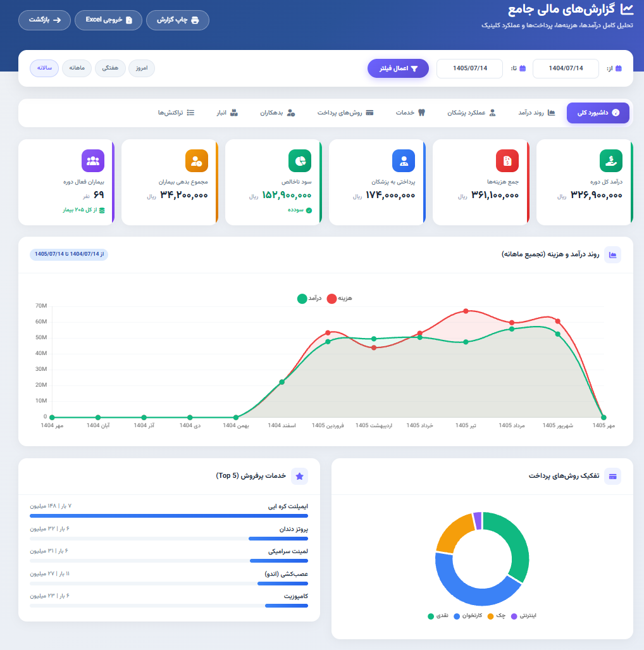Switch to the روند درآمد tab
Screen dimensions: 644x650
pos(536,113)
